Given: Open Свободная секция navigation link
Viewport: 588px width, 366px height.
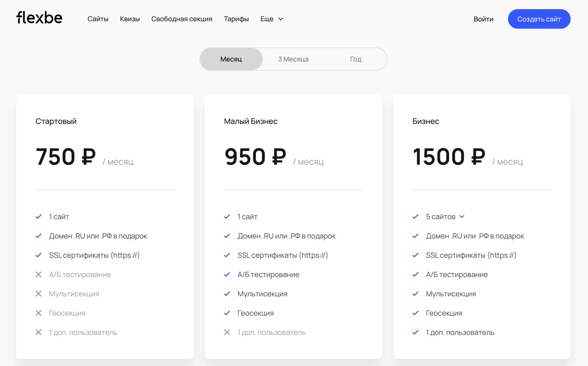Looking at the screenshot, I should click(182, 19).
